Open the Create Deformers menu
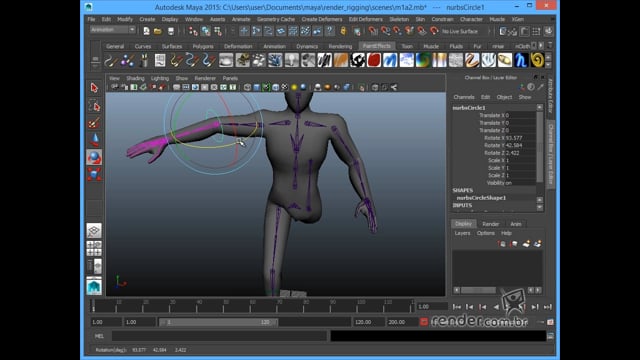This screenshot has width=640, height=360. tap(322, 19)
